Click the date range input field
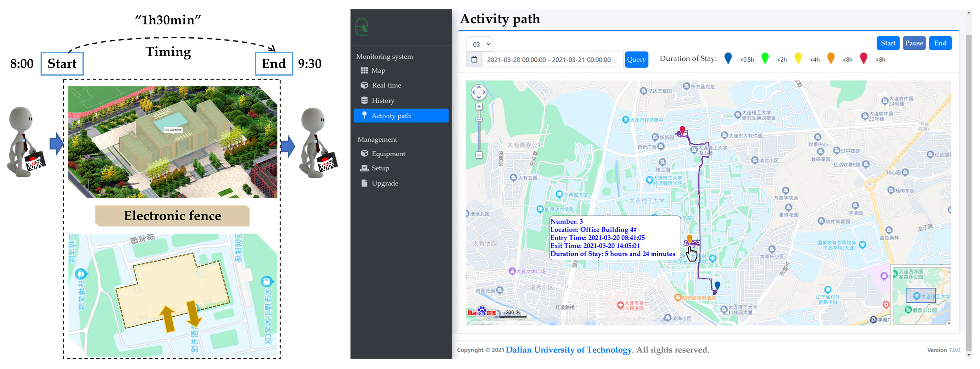 pyautogui.click(x=552, y=60)
